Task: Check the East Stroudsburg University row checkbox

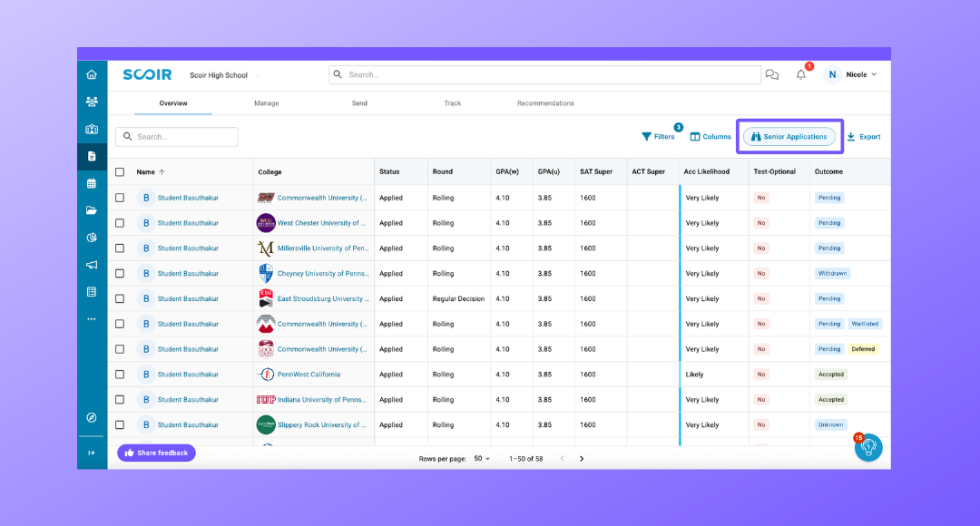Action: (120, 298)
